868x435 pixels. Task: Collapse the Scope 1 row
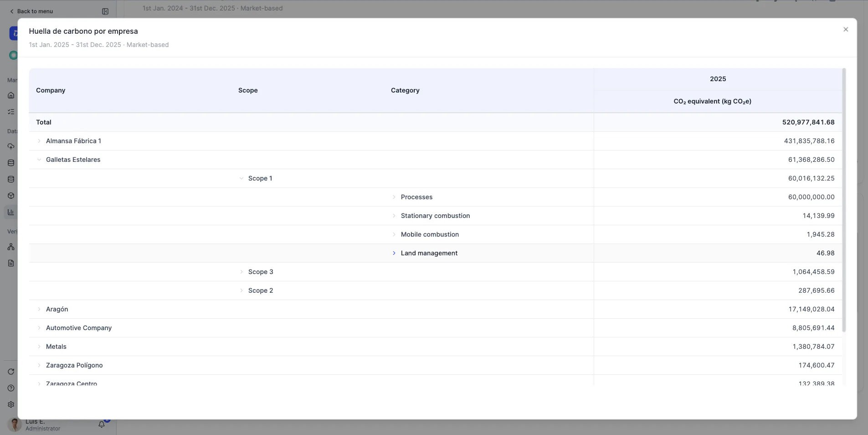pos(241,178)
